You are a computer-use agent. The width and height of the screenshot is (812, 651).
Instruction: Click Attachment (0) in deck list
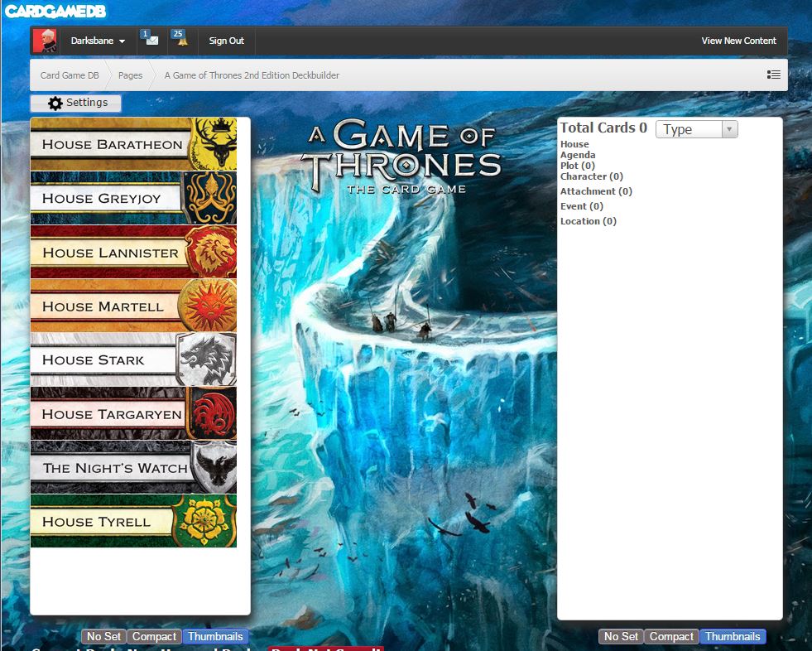(596, 191)
